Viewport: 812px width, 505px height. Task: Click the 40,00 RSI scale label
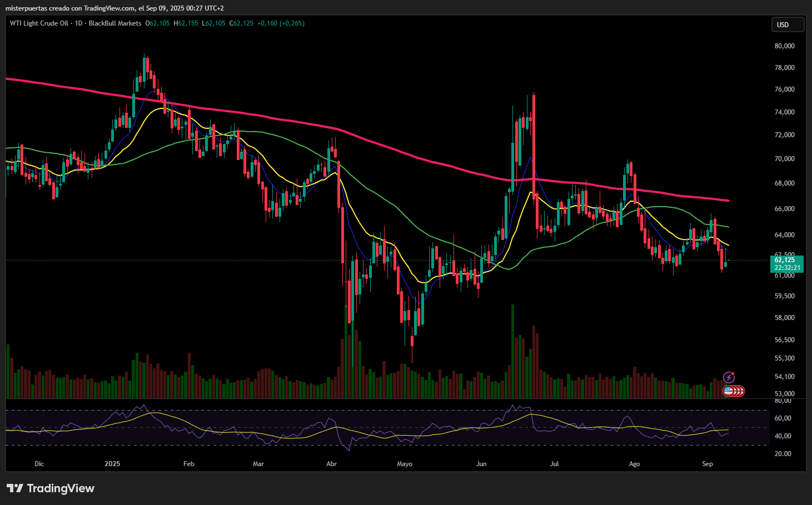coord(783,436)
